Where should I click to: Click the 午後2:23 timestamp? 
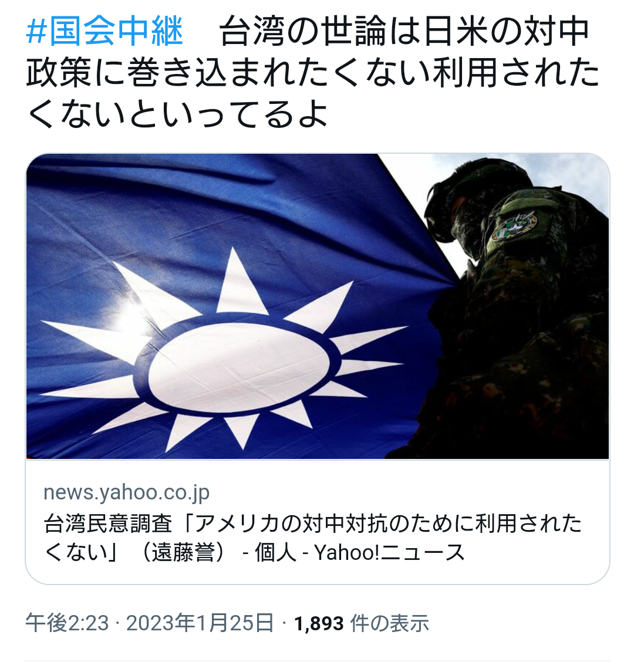coord(67,623)
